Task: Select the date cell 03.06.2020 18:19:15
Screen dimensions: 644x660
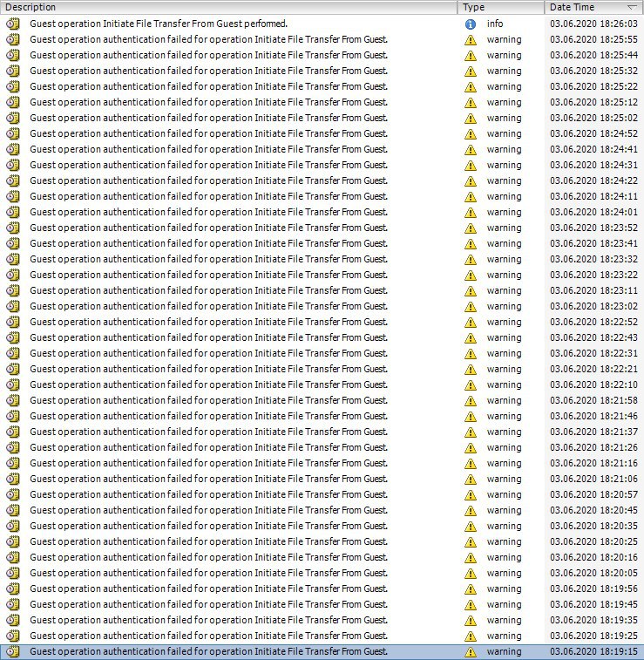Action: [594, 651]
